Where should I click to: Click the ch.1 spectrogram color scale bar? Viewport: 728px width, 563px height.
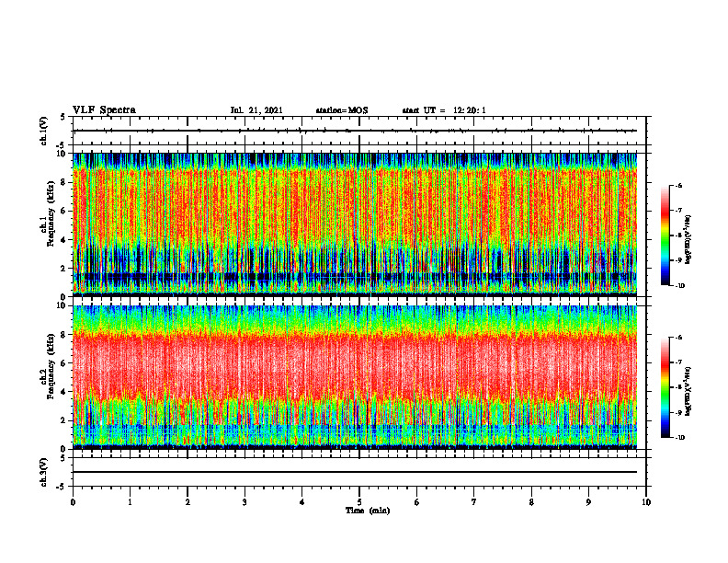click(x=665, y=236)
